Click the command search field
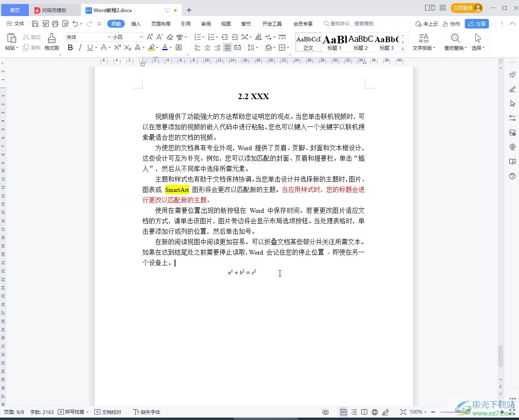Viewport: 519px width, 420px height. click(x=349, y=24)
